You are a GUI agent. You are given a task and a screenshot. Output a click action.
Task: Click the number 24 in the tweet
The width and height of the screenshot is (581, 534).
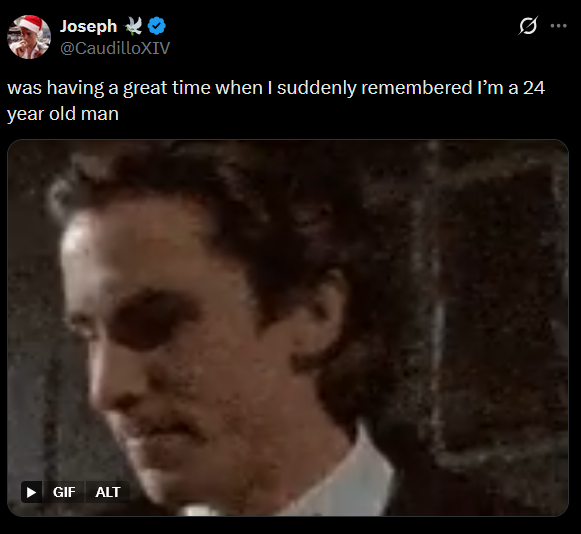534,88
